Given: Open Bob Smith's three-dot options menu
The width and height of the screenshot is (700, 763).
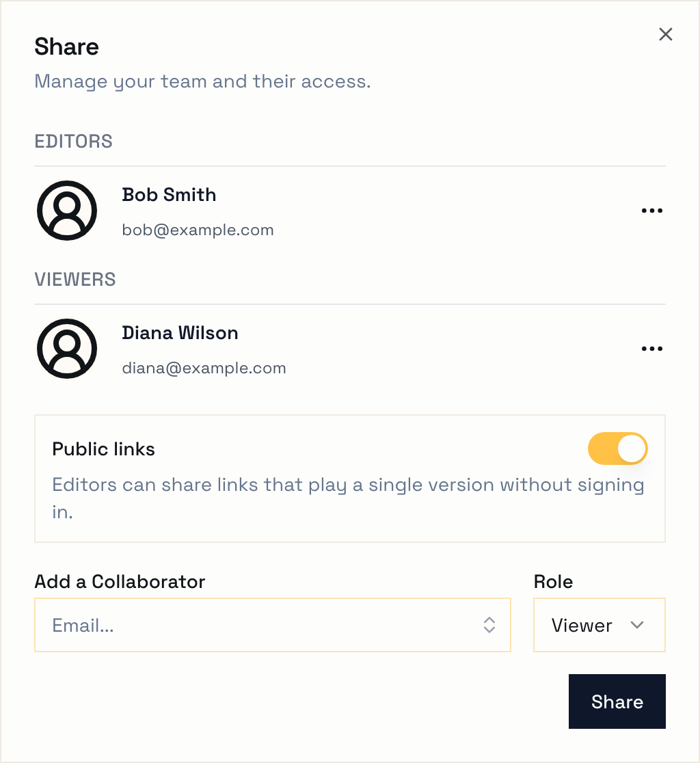Looking at the screenshot, I should [x=652, y=211].
